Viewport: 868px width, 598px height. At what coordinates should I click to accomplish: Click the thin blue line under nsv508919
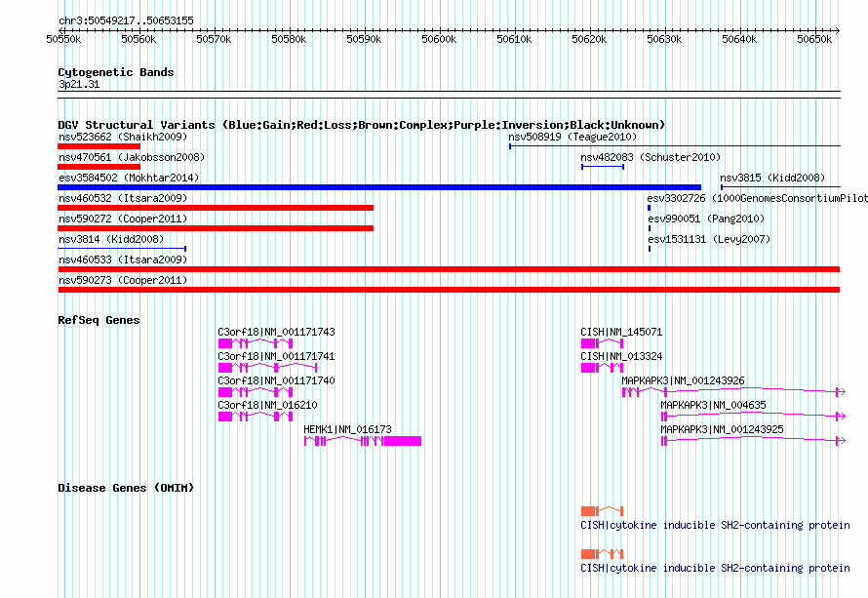675,146
